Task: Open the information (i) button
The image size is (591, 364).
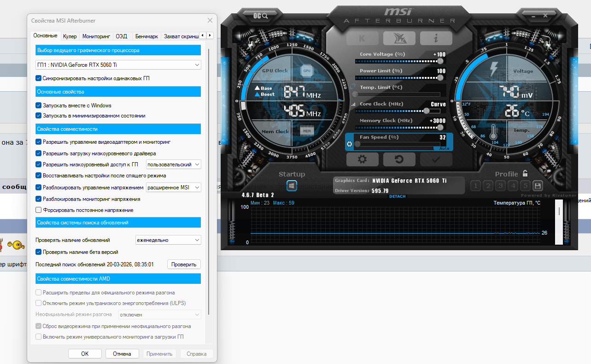Action: [436, 38]
